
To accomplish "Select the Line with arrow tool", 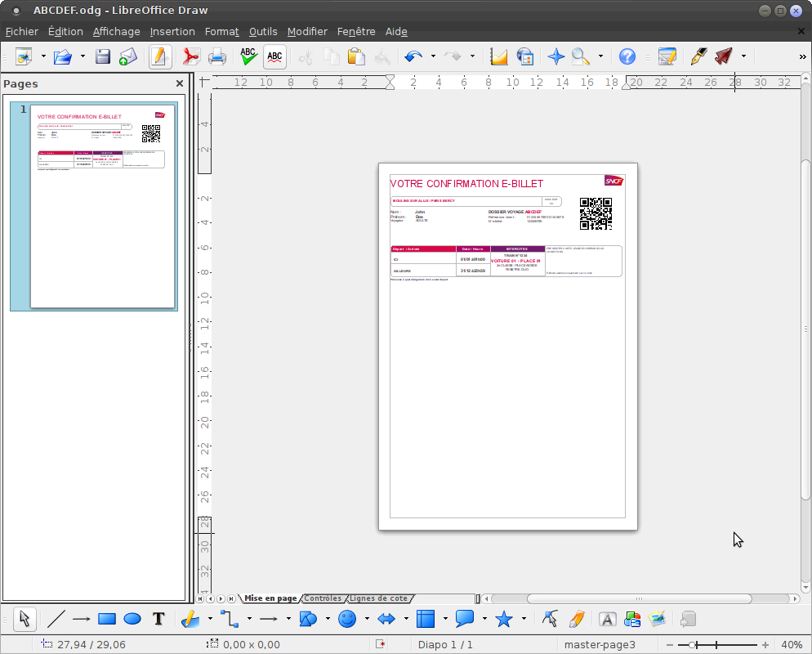I will 82,619.
